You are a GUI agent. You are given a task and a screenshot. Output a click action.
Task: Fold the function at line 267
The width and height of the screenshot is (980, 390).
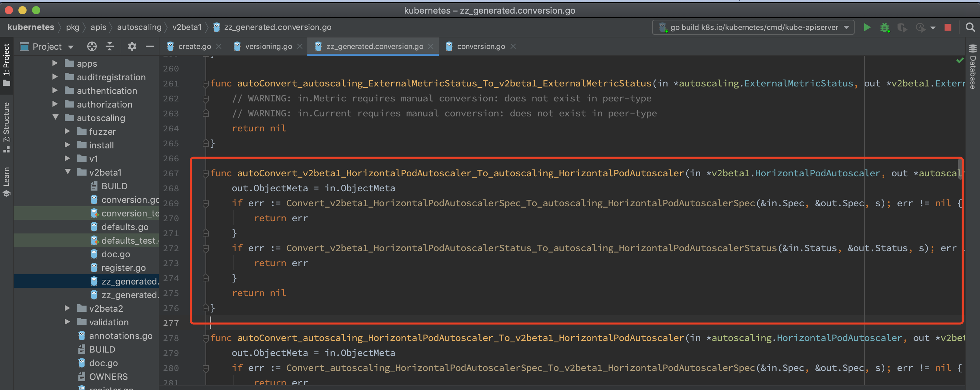point(206,173)
